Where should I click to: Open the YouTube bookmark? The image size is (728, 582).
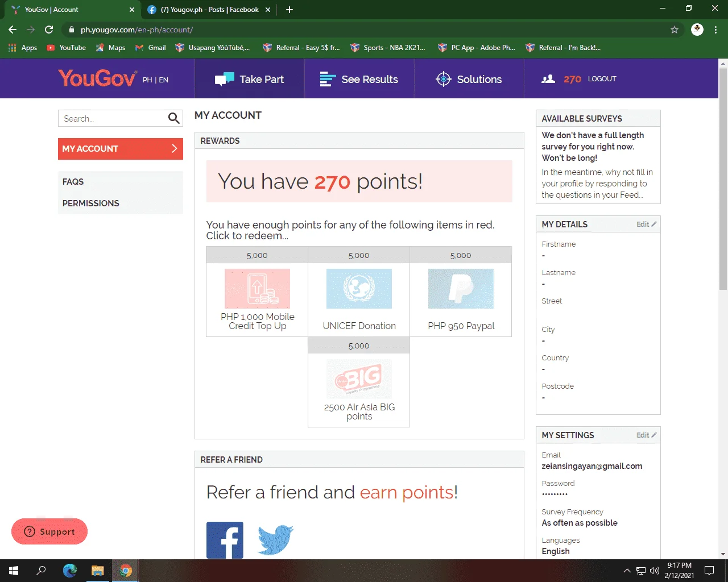[66, 48]
